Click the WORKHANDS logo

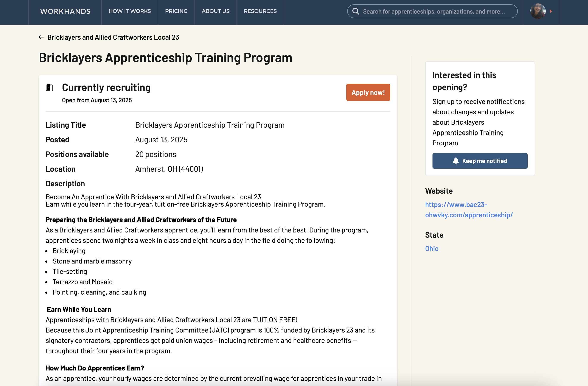[65, 11]
